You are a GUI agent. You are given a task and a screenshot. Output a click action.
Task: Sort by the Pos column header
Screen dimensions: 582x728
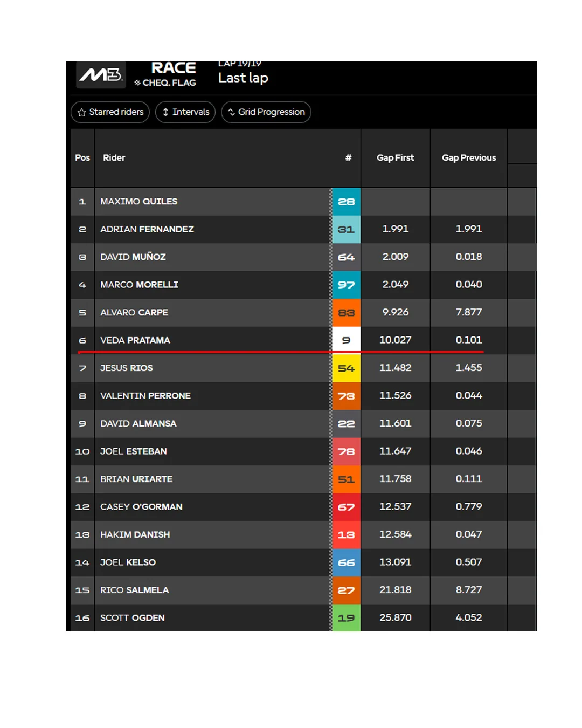coord(82,158)
